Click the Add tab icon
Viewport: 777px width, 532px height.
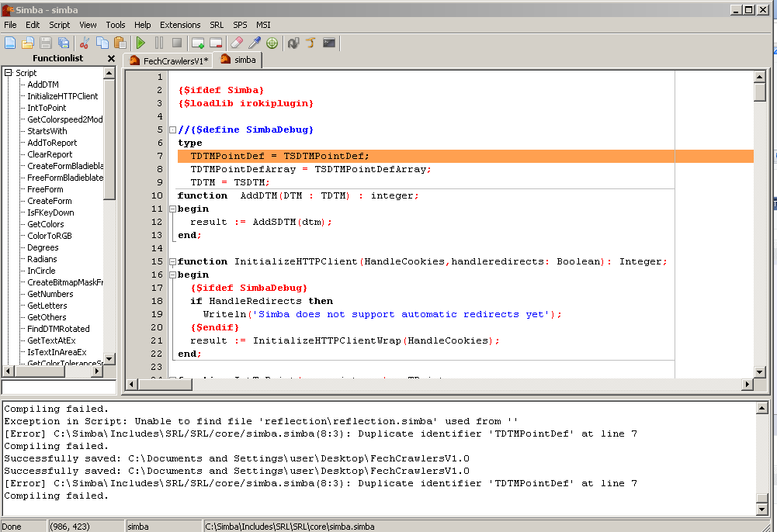click(198, 43)
